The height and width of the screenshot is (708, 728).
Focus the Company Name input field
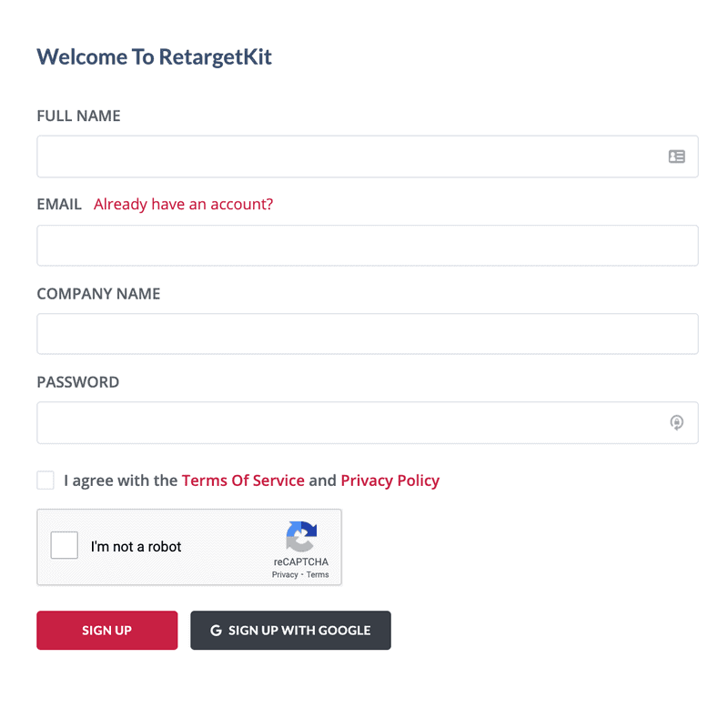point(368,334)
